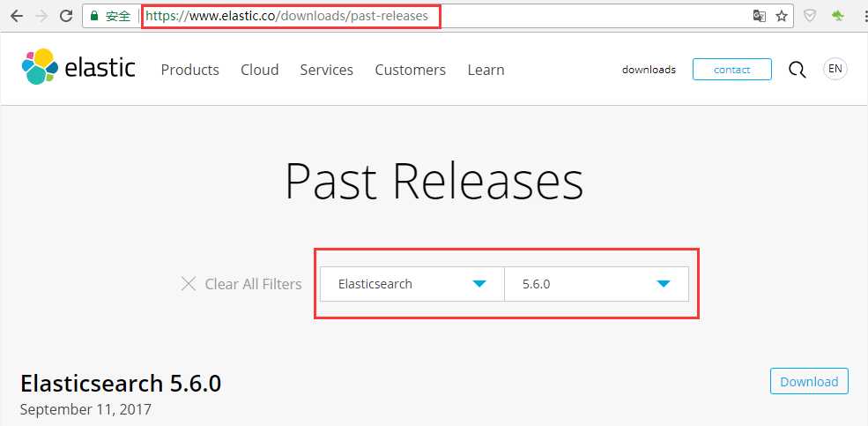The width and height of the screenshot is (868, 426).
Task: Open the Cloud menu
Action: 260,70
